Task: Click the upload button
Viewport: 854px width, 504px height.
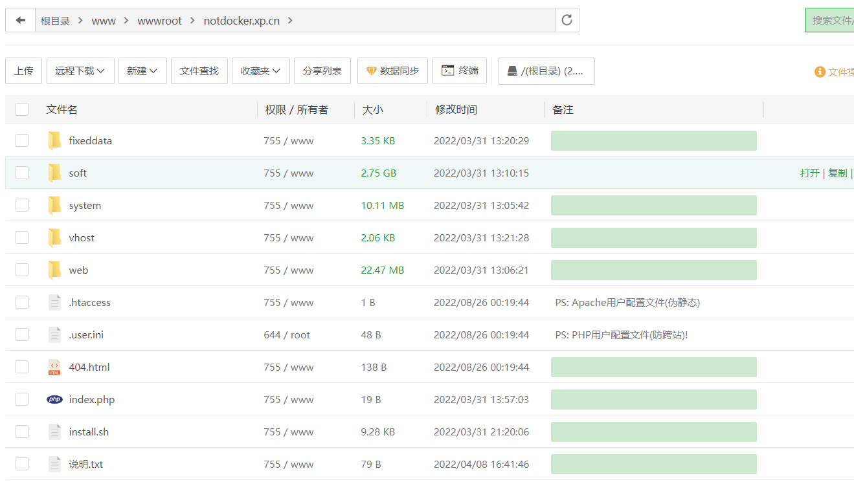Action: 24,71
